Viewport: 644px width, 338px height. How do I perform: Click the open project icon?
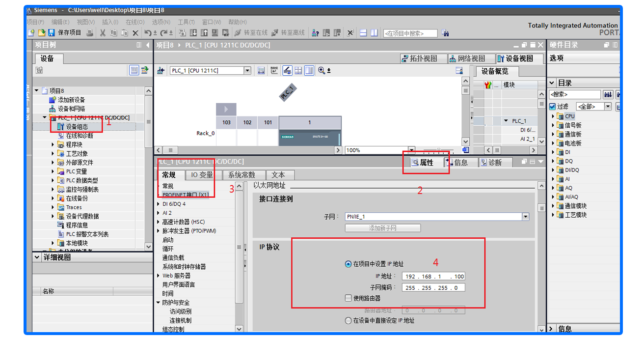coord(42,33)
